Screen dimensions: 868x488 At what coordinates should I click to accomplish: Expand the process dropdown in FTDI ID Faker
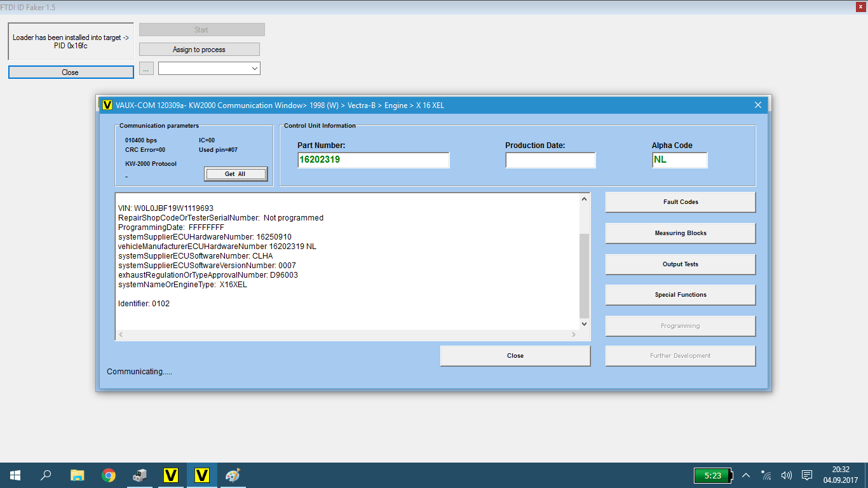click(254, 68)
